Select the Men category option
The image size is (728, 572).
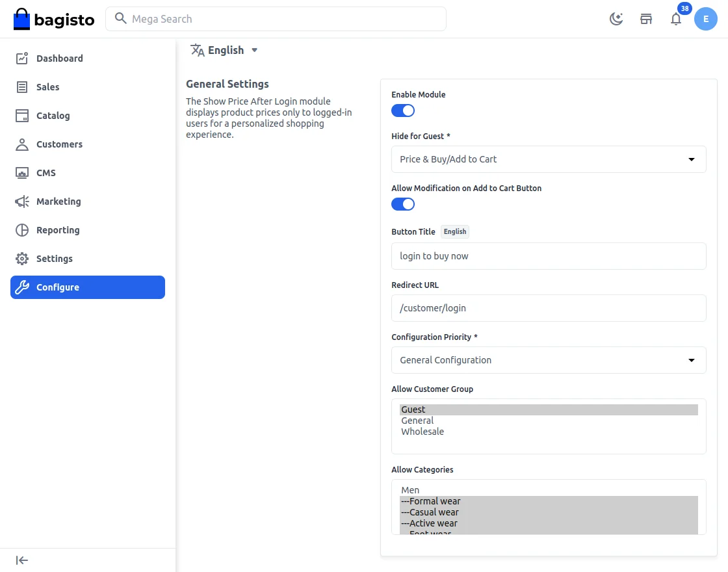(410, 490)
